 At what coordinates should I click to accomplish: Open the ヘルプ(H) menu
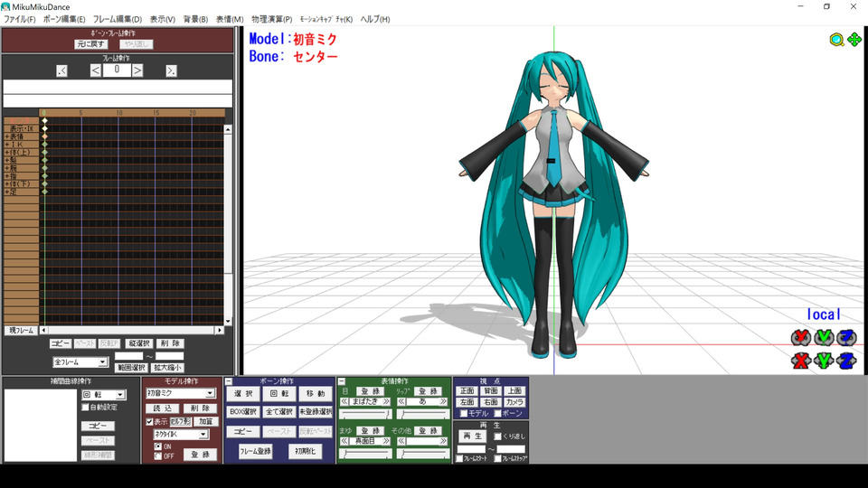tap(375, 19)
